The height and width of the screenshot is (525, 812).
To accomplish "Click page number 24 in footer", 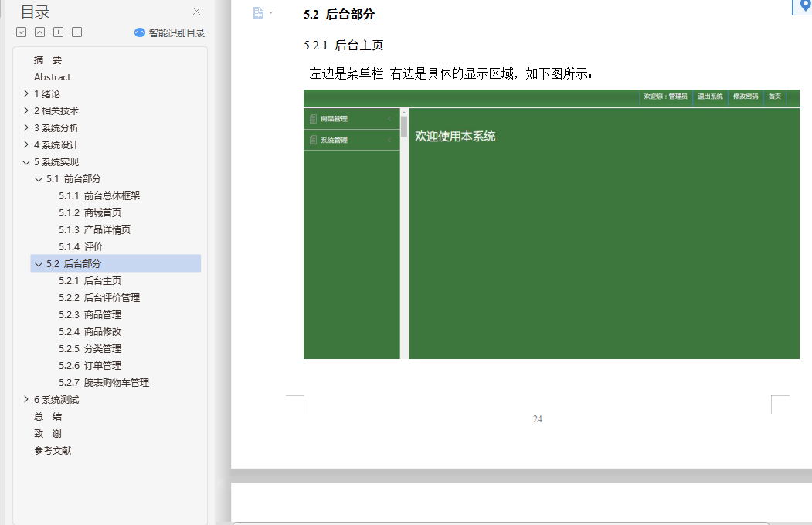I will pos(538,419).
